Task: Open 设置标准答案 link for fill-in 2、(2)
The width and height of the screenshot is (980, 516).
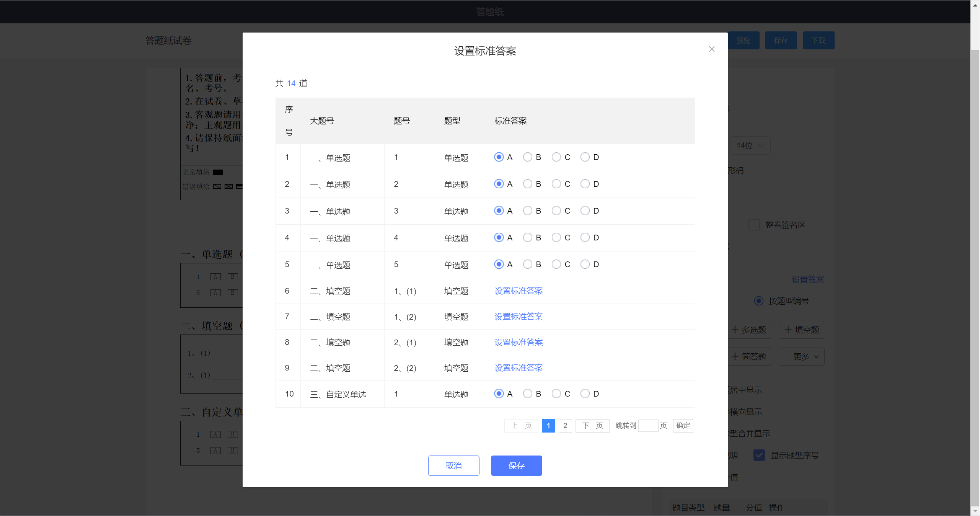Action: tap(519, 368)
